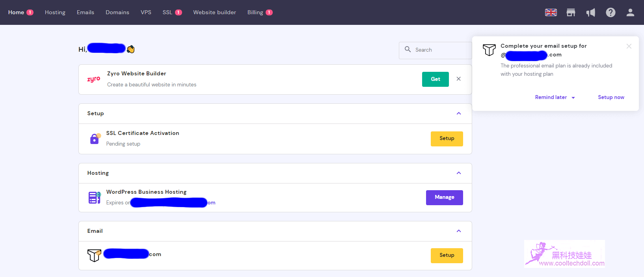Click the WordPress hosting server icon
The height and width of the screenshot is (277, 644).
pyautogui.click(x=95, y=197)
